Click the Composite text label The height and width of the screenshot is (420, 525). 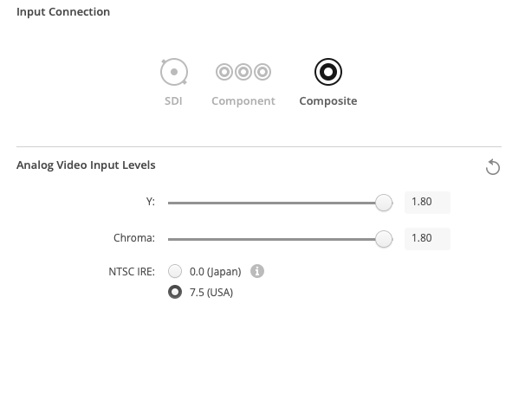328,101
